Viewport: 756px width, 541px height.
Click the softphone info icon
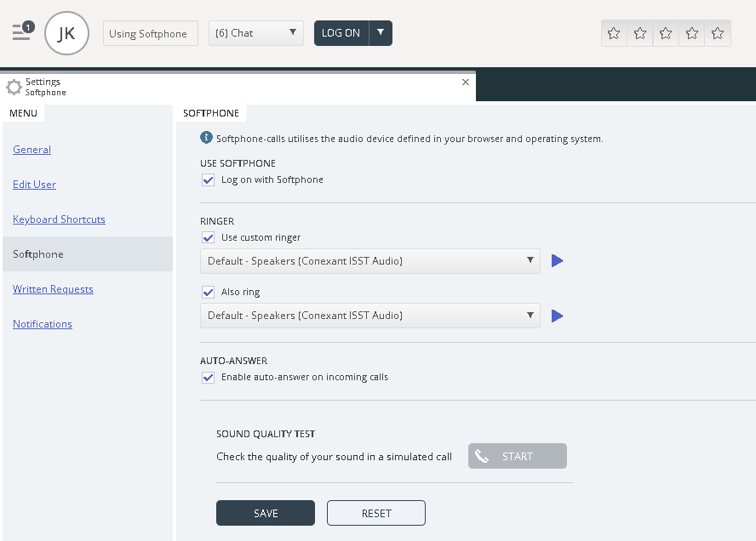(206, 138)
